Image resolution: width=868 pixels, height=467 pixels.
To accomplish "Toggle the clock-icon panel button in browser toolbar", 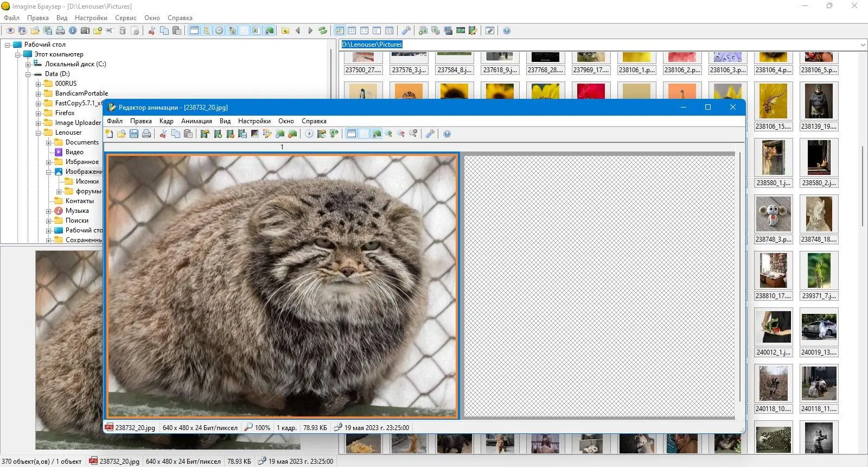I will [219, 30].
